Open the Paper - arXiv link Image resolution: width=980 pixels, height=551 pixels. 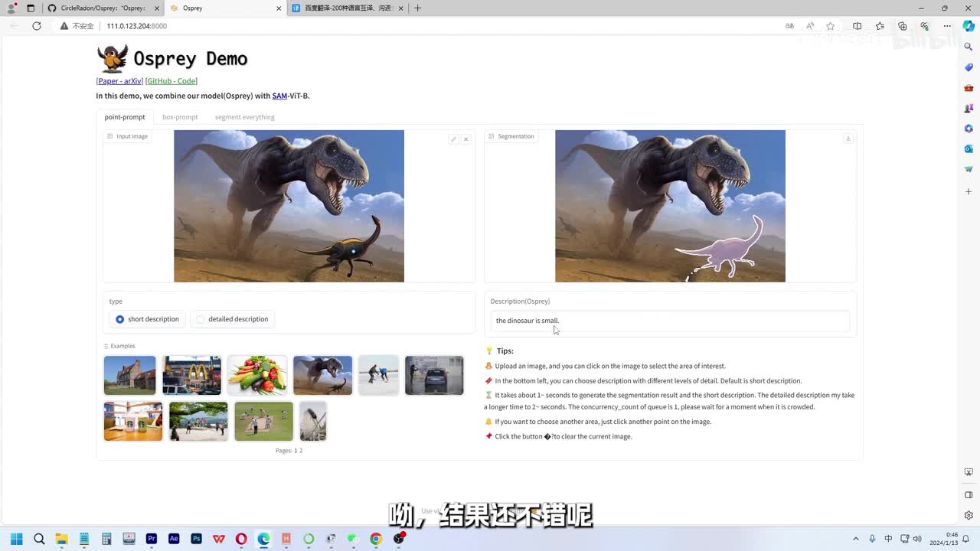pyautogui.click(x=120, y=81)
